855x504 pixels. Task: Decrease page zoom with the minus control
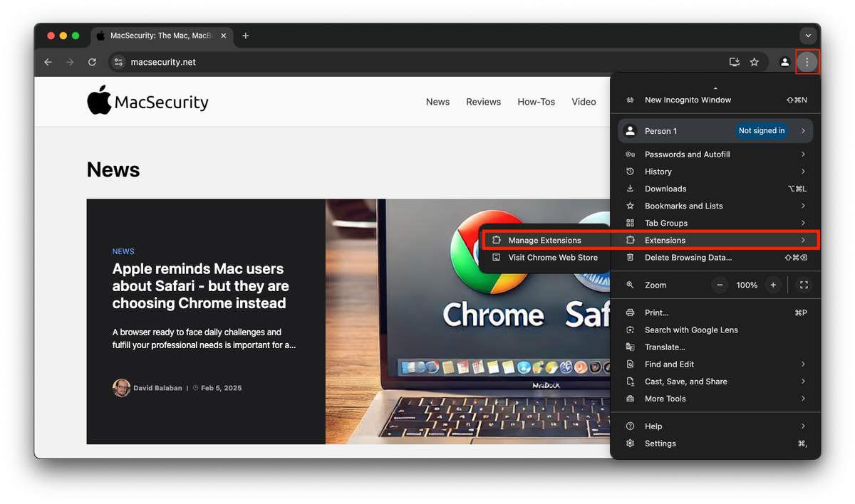coord(720,285)
